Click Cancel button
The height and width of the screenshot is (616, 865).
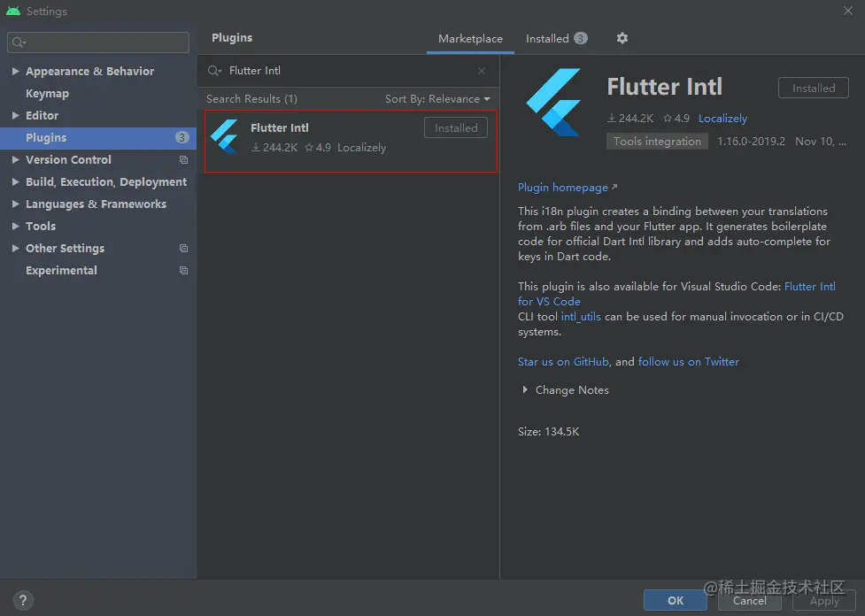coord(749,600)
